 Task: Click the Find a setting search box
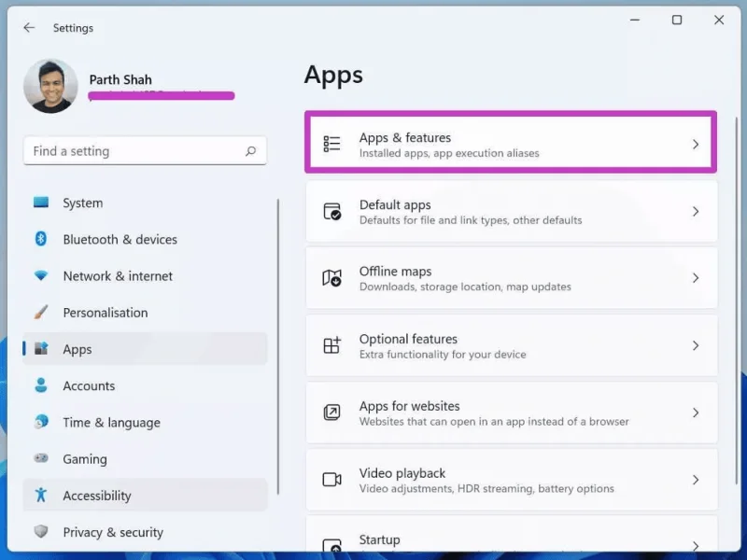click(x=145, y=151)
